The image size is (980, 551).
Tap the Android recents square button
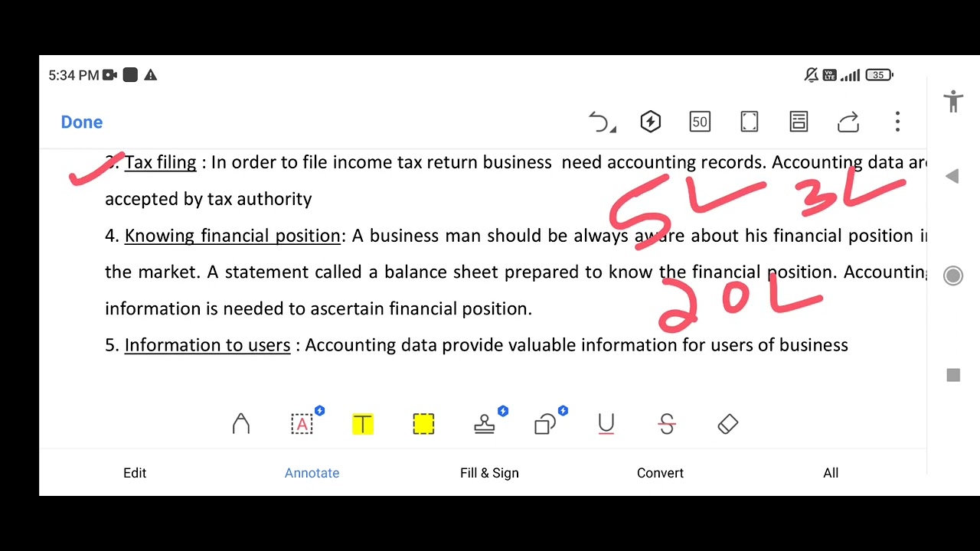(953, 375)
